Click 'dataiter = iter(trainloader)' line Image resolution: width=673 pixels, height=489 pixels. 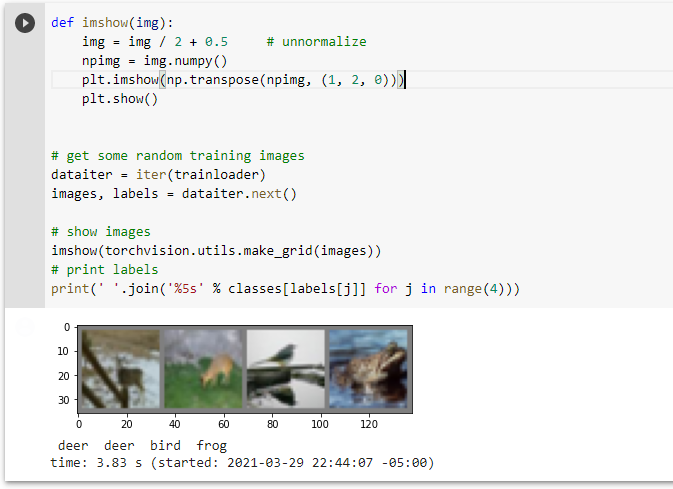tap(158, 175)
